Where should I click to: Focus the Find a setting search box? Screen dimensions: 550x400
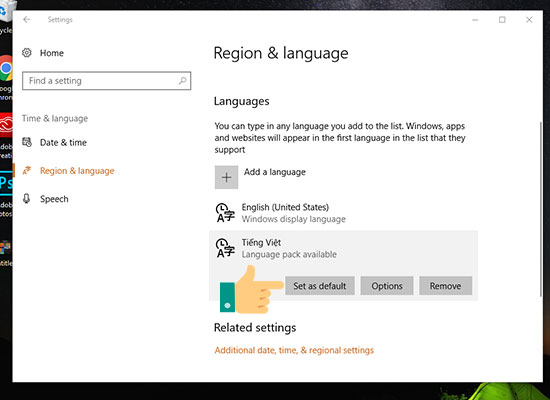pyautogui.click(x=107, y=81)
